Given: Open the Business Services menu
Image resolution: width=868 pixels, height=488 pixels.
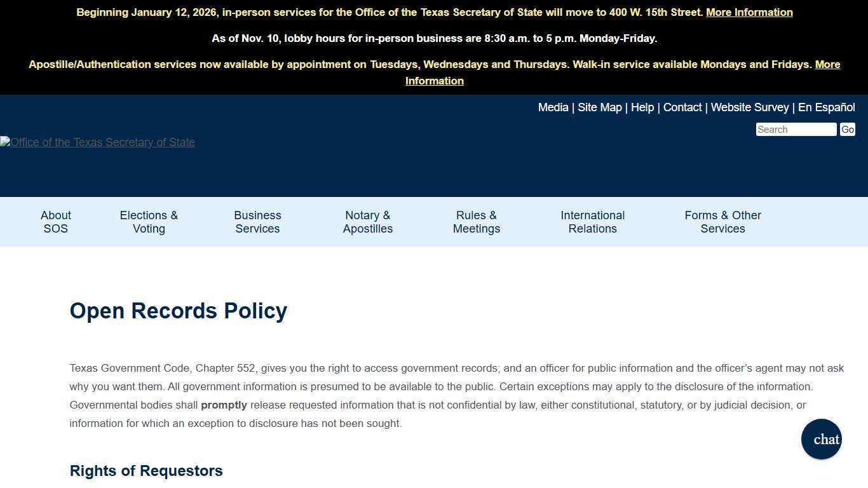Looking at the screenshot, I should pyautogui.click(x=257, y=222).
